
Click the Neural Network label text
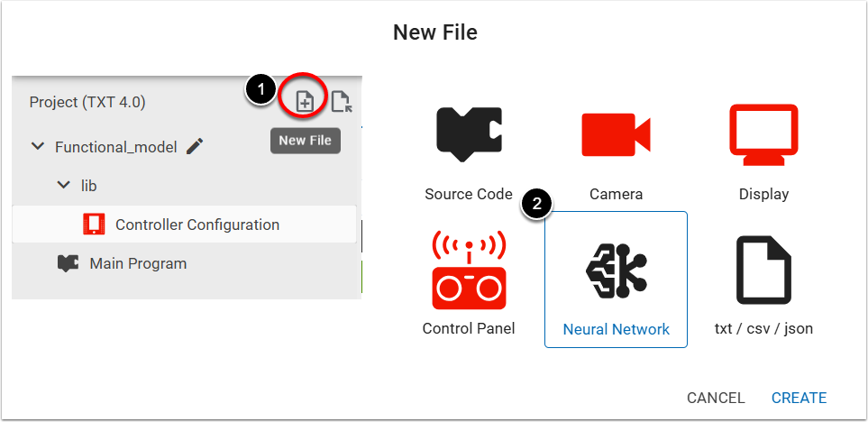tap(616, 329)
